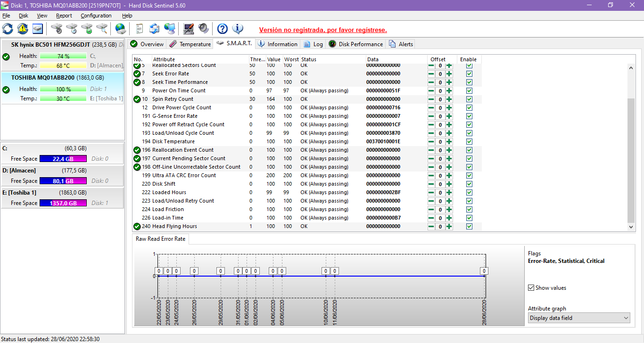644x343 pixels.
Task: Switch to the Temperature tab
Action: 190,44
